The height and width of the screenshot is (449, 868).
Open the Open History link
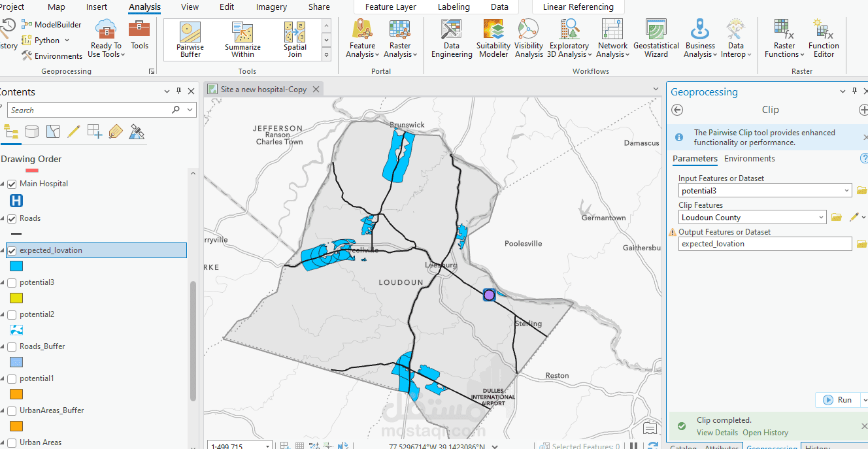765,433
